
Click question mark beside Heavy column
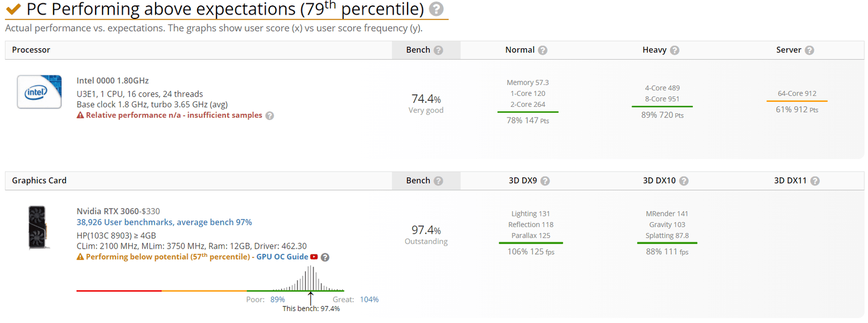tap(674, 50)
